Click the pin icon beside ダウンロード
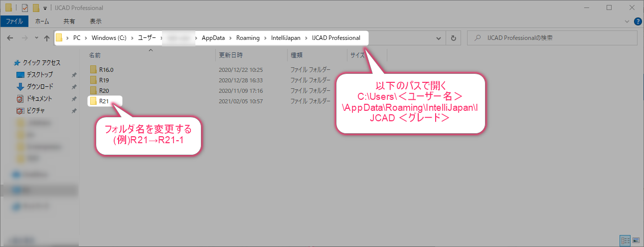 [x=74, y=87]
